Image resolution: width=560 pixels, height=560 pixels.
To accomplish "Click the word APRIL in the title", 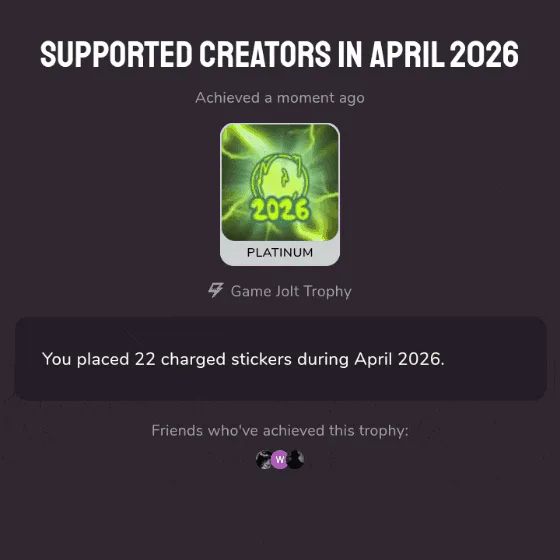I will [407, 54].
